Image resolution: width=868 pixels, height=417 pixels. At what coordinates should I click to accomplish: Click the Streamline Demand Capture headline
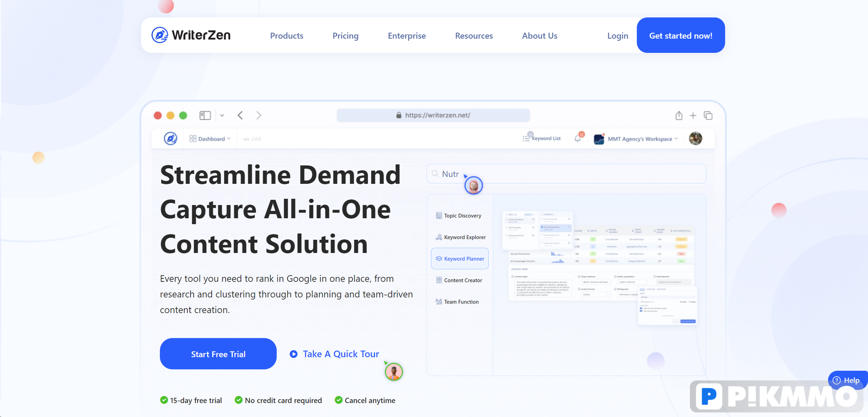coord(280,209)
